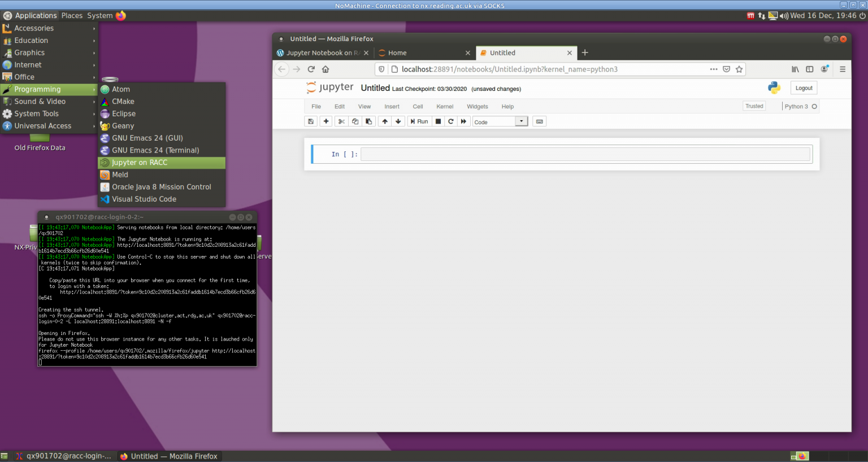
Task: Switch to terminal window in bottom taskbar
Action: (x=64, y=456)
